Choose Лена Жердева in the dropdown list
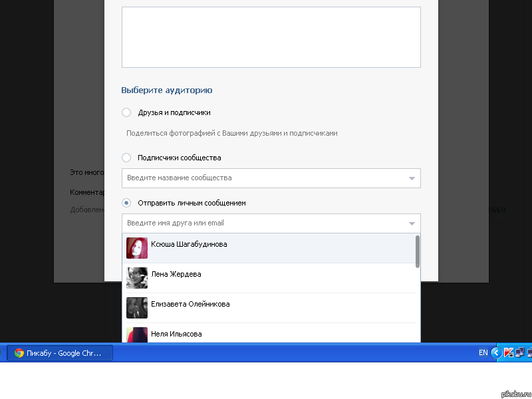Screen dimensions: 532x399 point(176,274)
